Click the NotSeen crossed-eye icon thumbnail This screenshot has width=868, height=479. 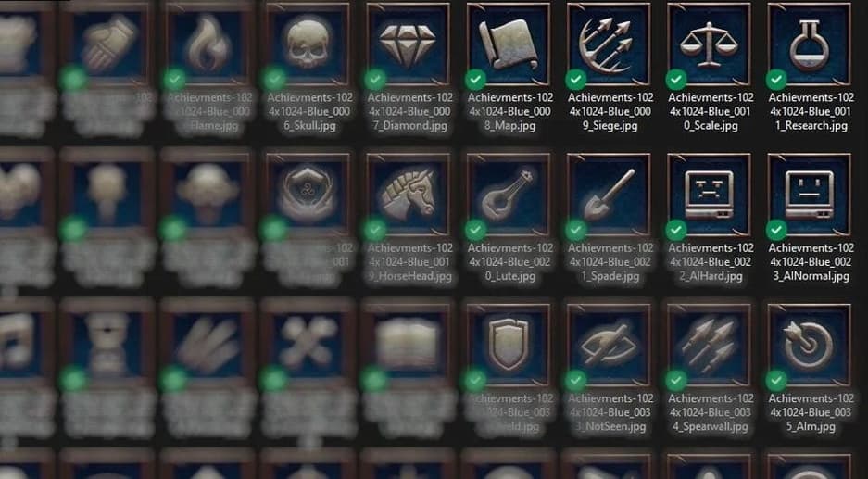[609, 346]
